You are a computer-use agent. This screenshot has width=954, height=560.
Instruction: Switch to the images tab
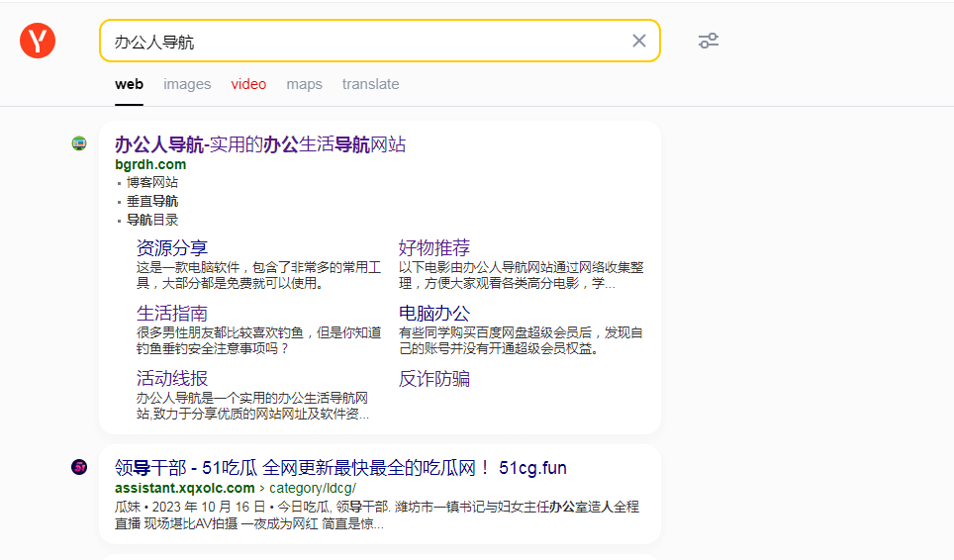pos(187,84)
